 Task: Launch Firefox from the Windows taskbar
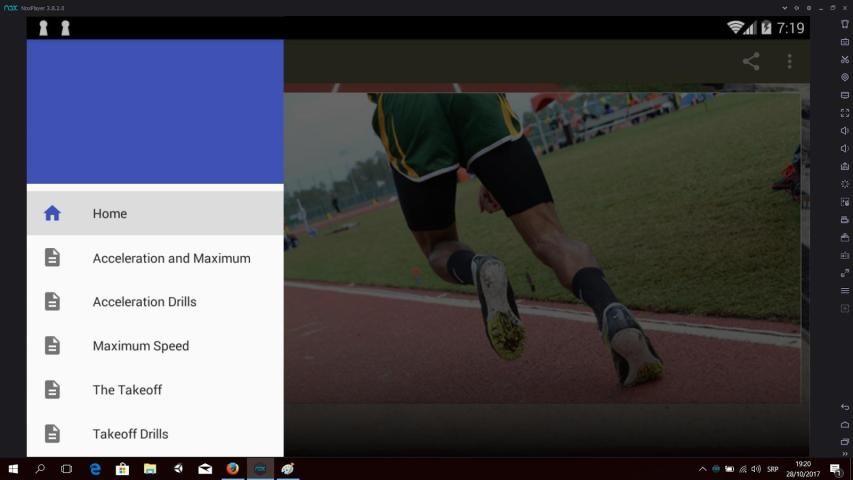[x=233, y=469]
